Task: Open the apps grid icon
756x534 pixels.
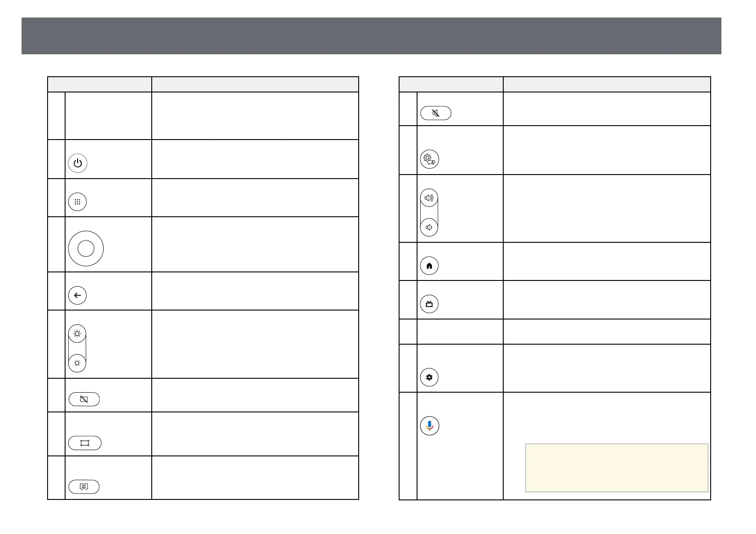Action: [77, 202]
